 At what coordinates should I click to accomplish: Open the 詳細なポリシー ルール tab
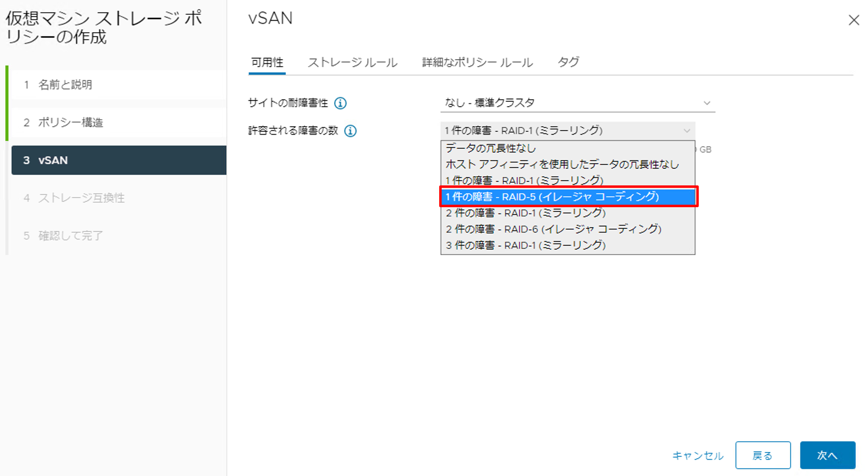coord(478,63)
